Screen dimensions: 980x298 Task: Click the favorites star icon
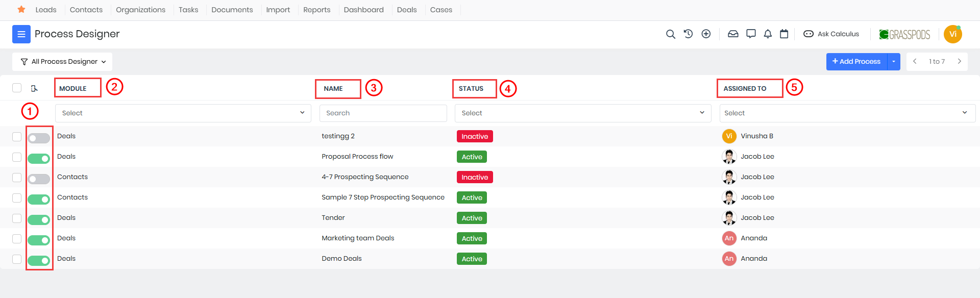(x=21, y=9)
